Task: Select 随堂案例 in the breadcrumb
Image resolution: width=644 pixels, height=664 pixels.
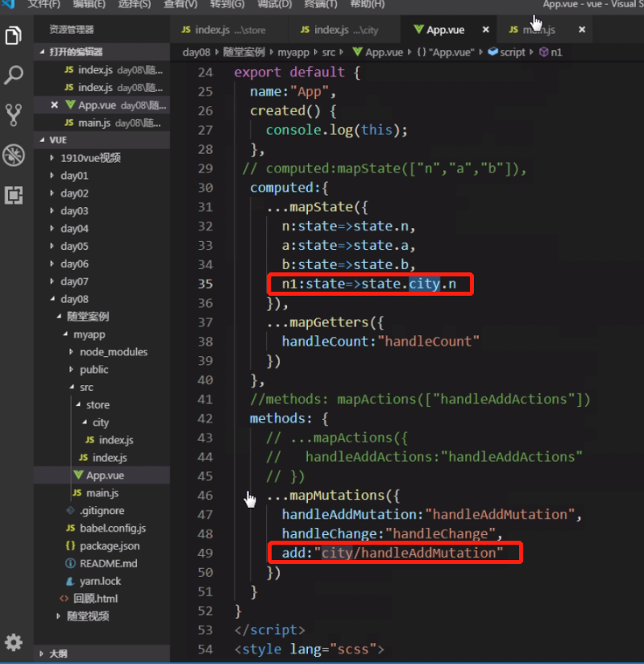Action: click(244, 52)
